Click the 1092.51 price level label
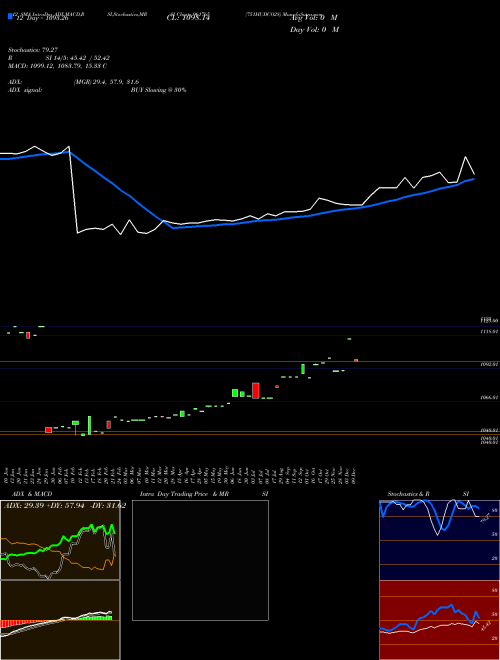This screenshot has width=500, height=660. coord(489,364)
